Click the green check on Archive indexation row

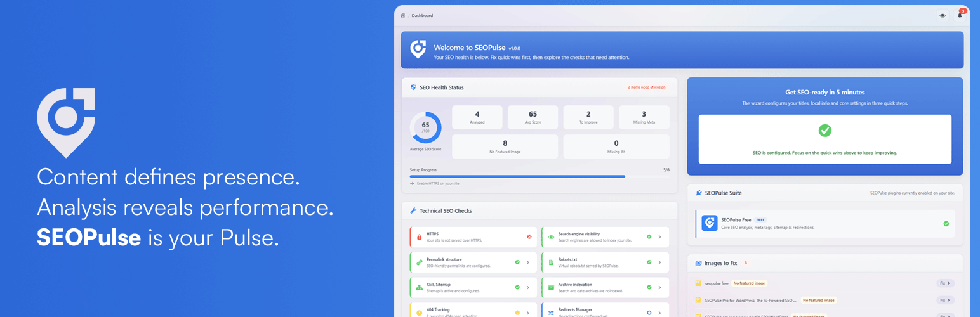649,287
